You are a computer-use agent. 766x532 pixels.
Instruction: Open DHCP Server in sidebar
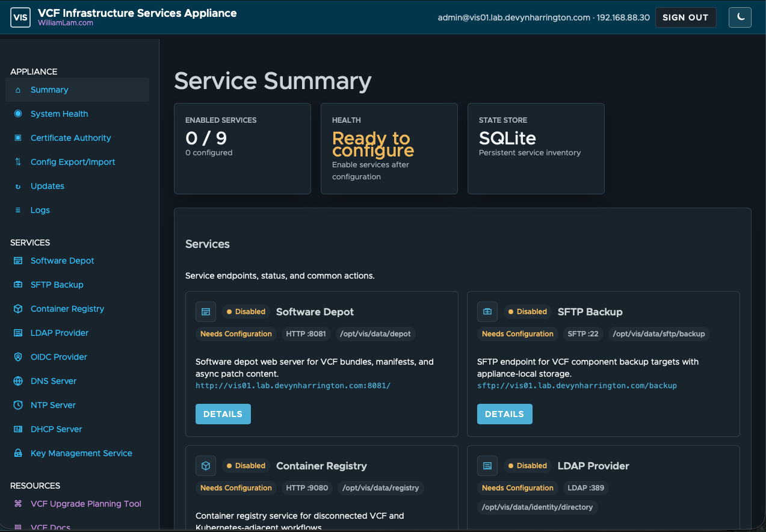(77, 429)
